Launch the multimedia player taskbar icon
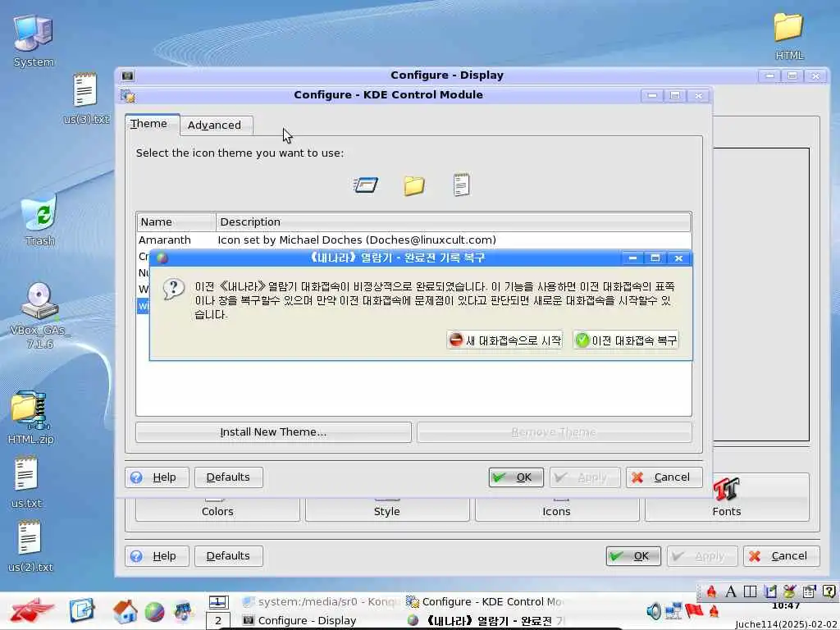The image size is (840, 630). (183, 612)
